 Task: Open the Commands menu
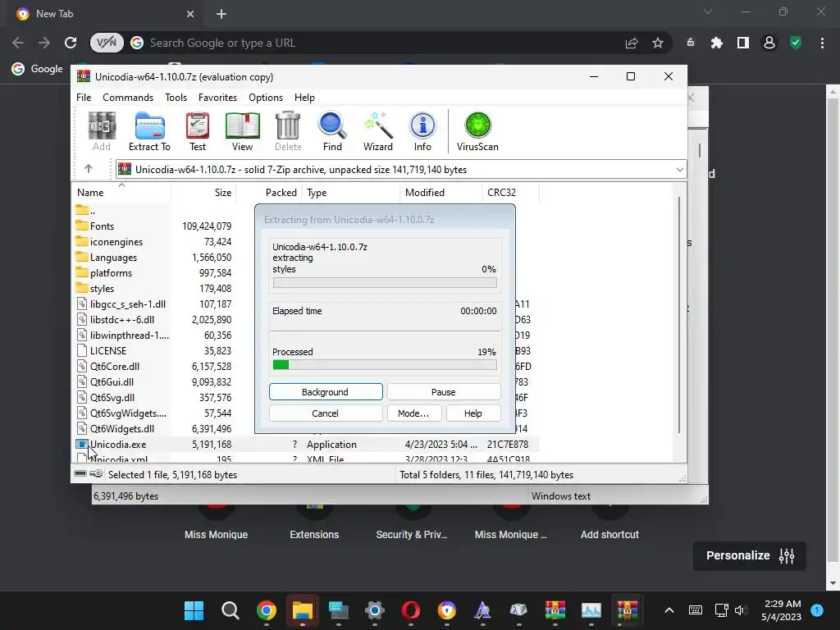[128, 98]
